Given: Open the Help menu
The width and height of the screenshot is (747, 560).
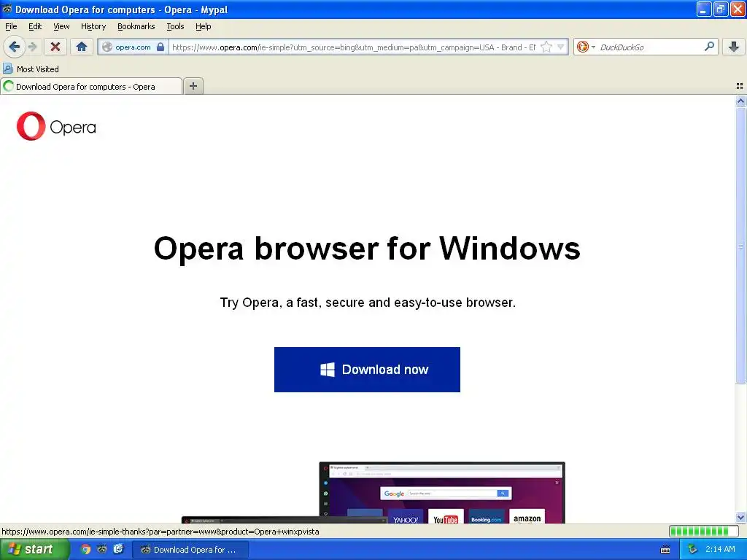Looking at the screenshot, I should [204, 26].
